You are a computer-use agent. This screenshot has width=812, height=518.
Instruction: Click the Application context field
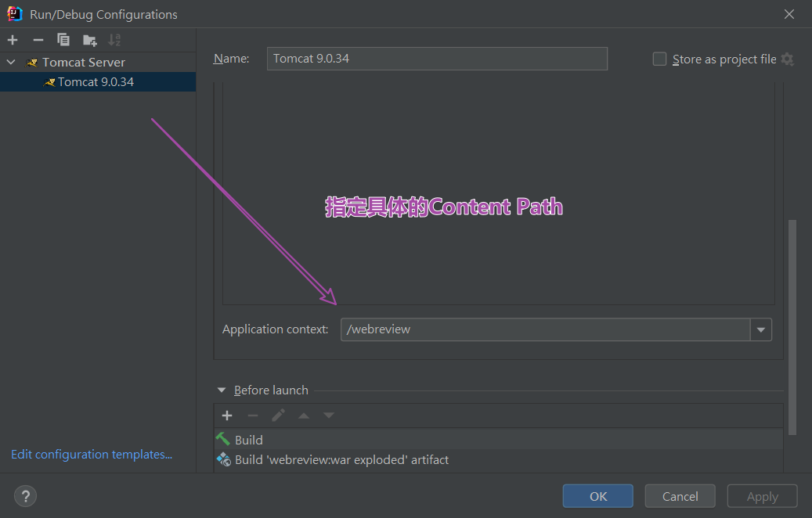(x=545, y=329)
